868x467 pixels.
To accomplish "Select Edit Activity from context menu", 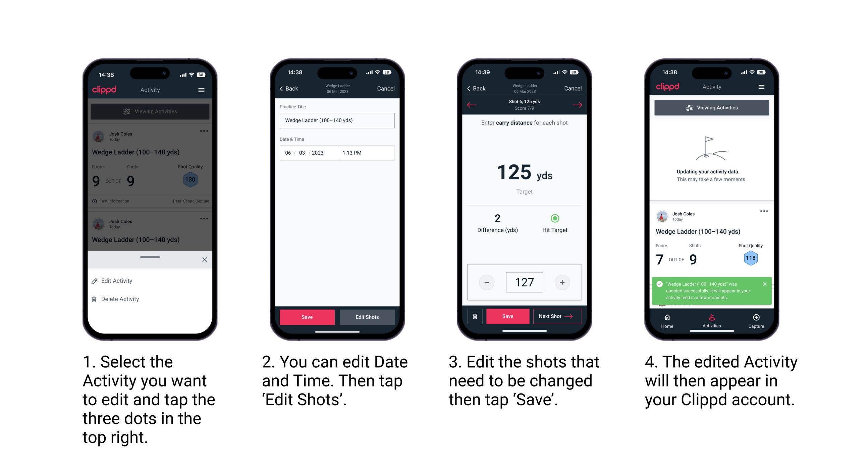I will click(117, 281).
